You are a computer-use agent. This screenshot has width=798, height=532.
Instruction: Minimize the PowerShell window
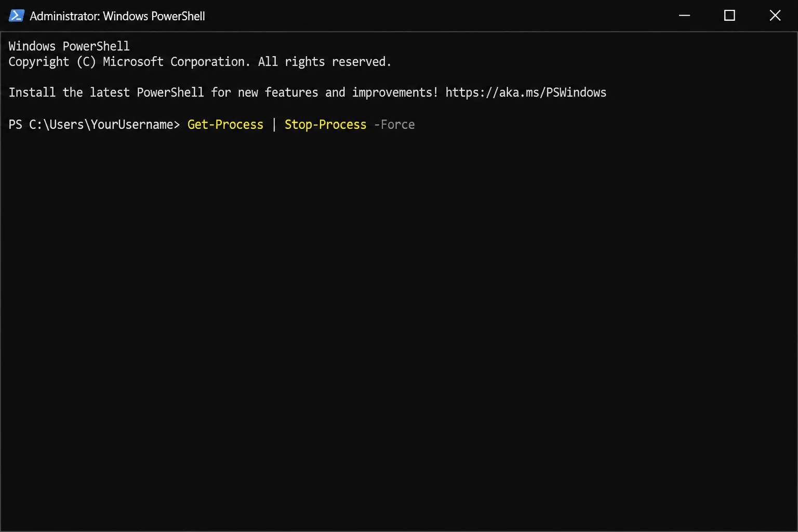(684, 16)
